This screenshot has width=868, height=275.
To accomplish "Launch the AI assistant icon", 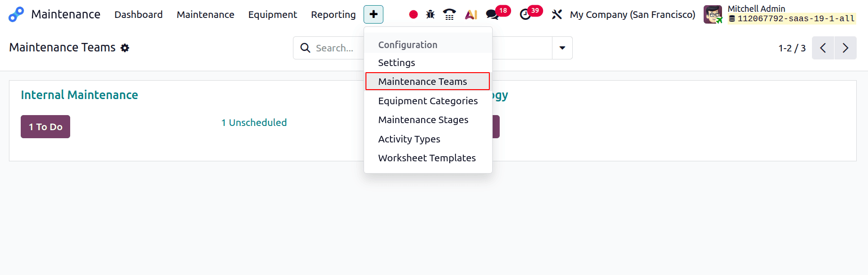I will 471,15.
